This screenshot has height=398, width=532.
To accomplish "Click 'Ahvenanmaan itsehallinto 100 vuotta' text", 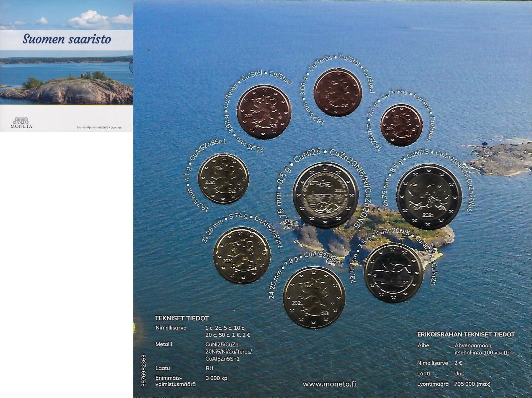I will [482, 349].
